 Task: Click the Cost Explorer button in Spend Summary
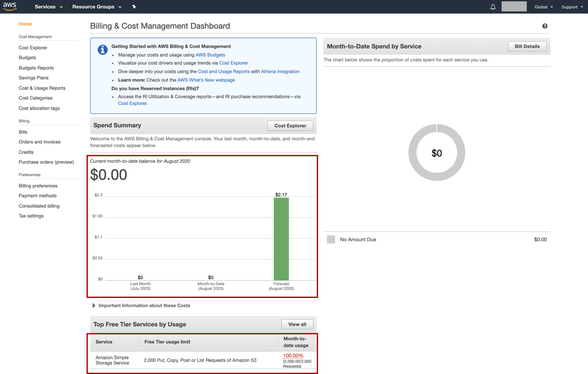pos(290,126)
